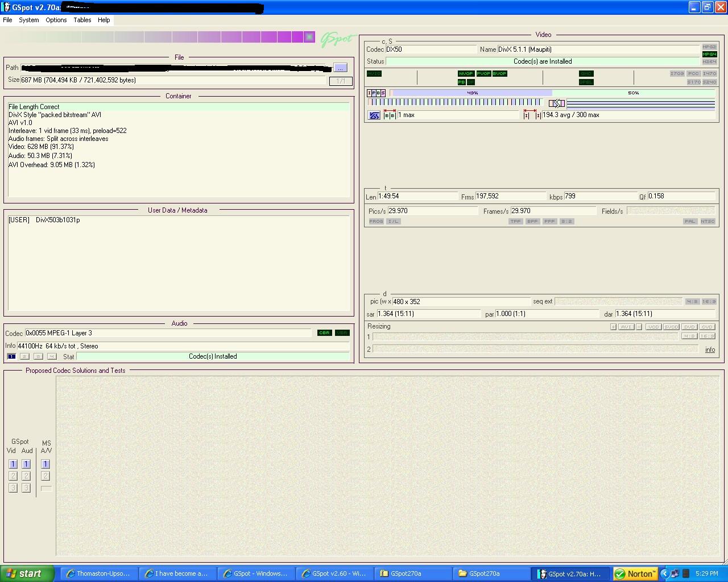Open the Options menu
The width and height of the screenshot is (728, 582).
56,20
